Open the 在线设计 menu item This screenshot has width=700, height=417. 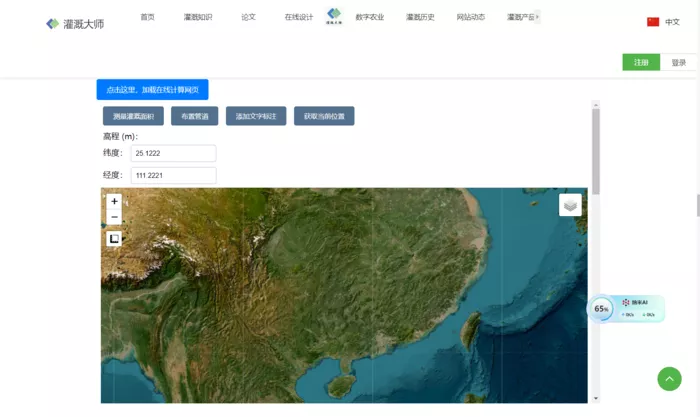[x=299, y=17]
